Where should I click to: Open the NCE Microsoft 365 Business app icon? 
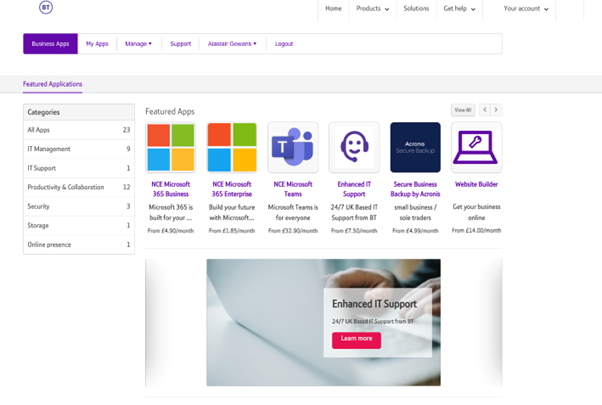(170, 147)
